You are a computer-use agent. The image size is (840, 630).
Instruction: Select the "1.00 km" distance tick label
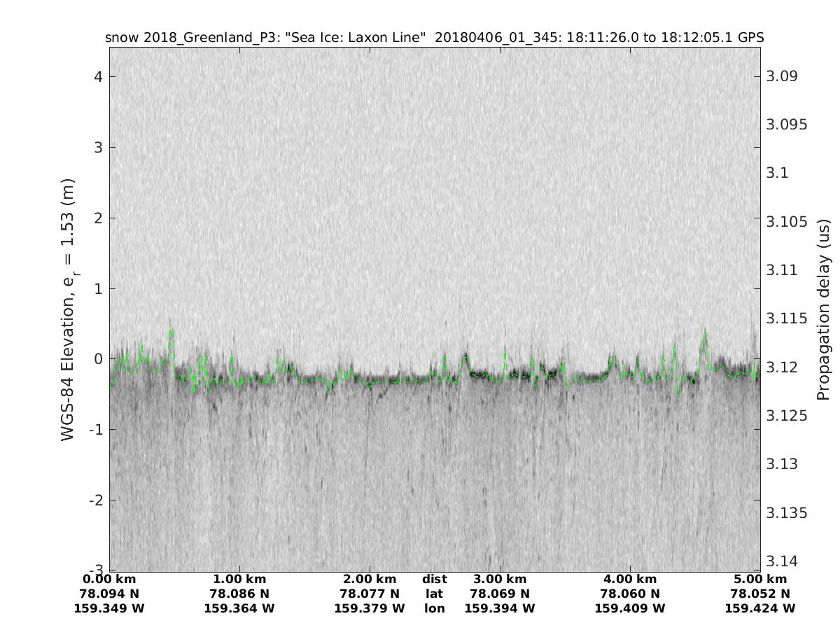click(x=239, y=579)
